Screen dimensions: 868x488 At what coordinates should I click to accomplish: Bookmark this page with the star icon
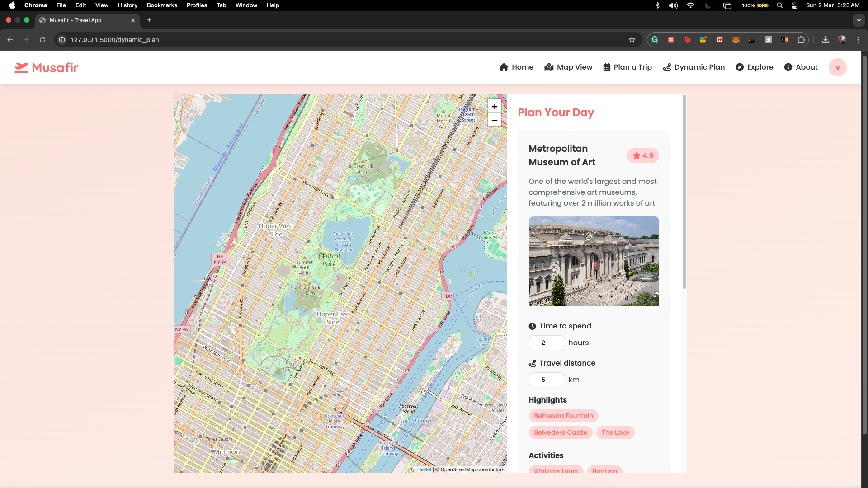point(632,40)
